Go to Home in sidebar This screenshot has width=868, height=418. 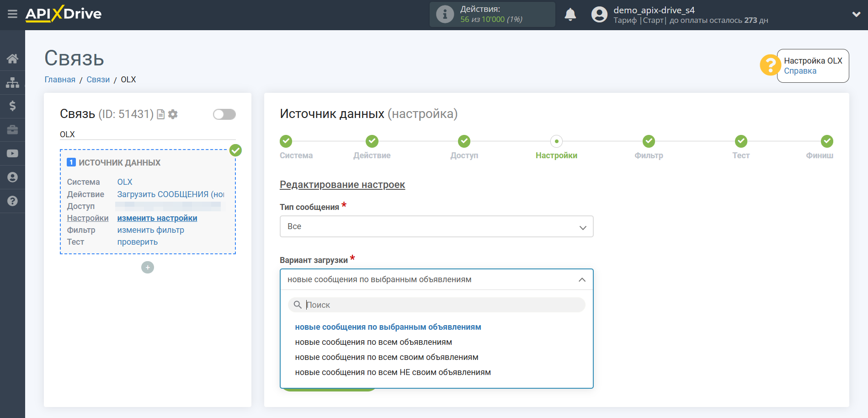pos(12,59)
